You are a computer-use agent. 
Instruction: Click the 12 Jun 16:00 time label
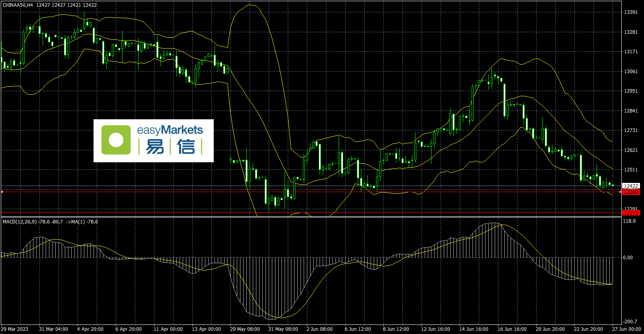[x=435, y=329]
